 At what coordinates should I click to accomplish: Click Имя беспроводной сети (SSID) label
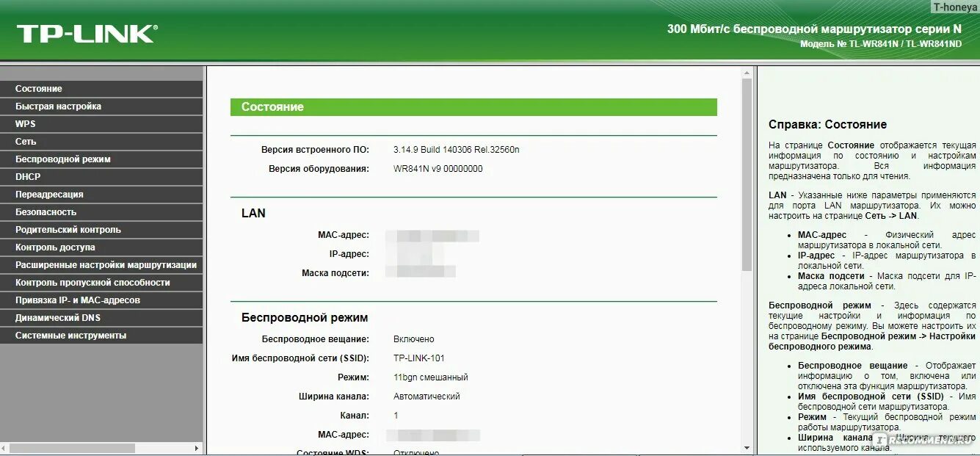click(x=300, y=358)
